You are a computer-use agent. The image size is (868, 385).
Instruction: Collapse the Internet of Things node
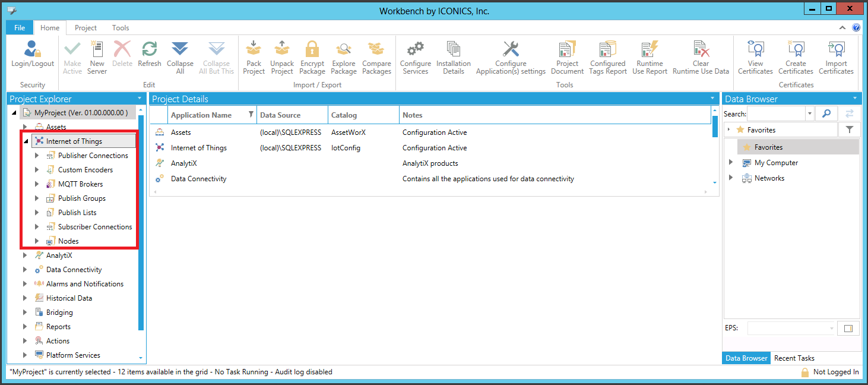[26, 141]
